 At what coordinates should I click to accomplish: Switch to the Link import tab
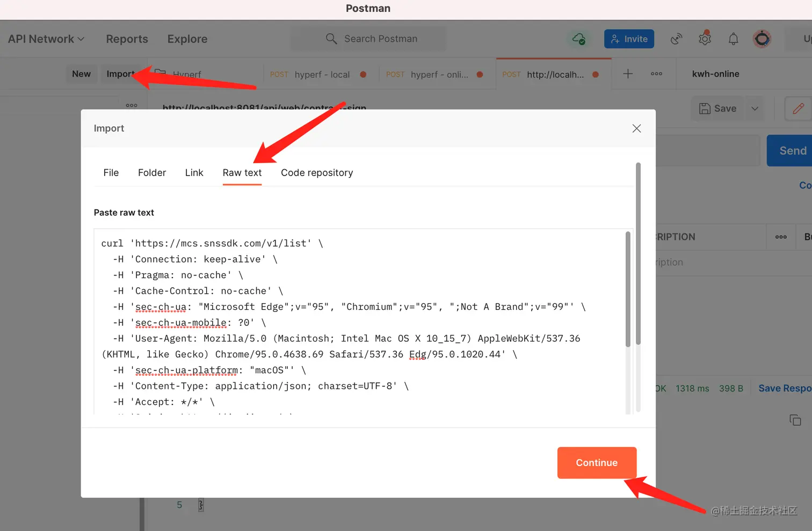(194, 172)
